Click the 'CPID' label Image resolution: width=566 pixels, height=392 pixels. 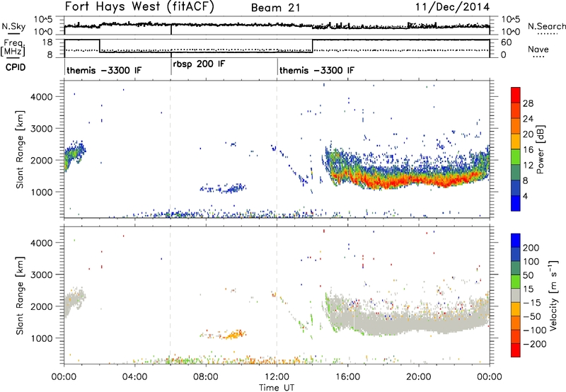click(x=16, y=67)
